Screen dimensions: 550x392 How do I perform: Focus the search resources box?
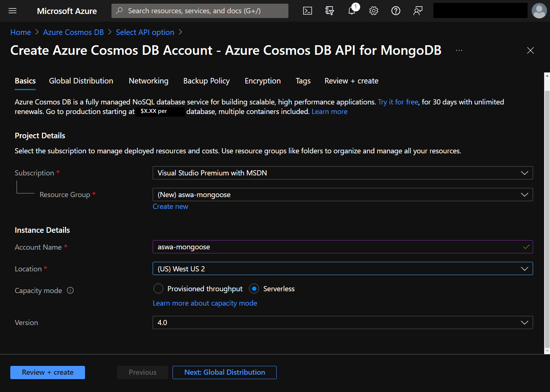point(200,11)
